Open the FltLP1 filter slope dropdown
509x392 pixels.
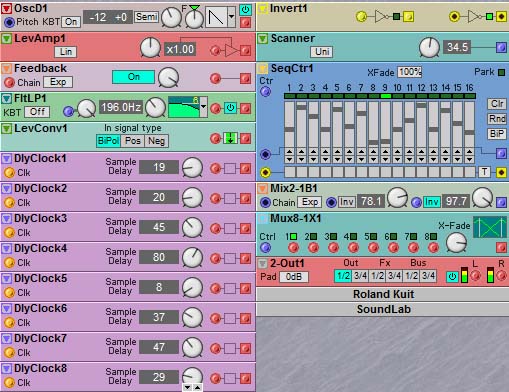203,107
